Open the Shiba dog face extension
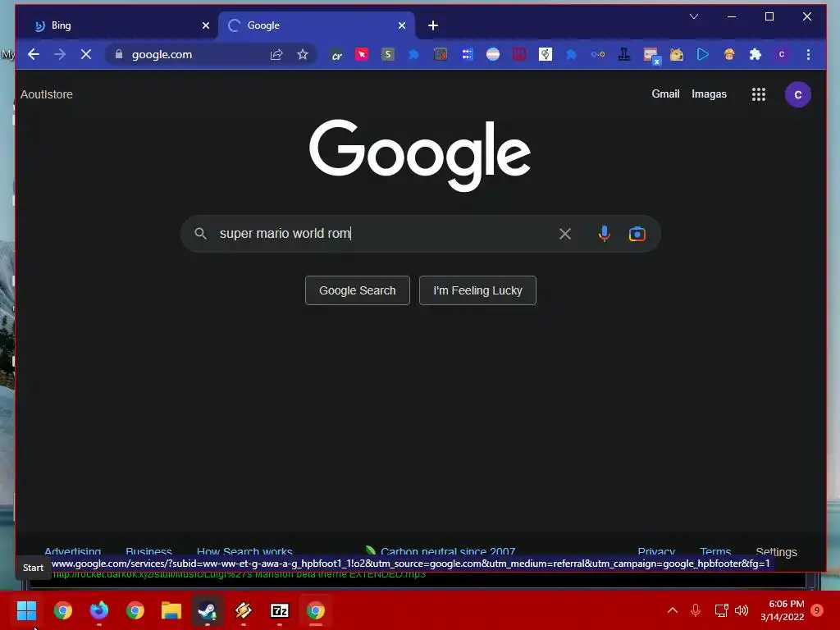The image size is (840, 630). 677,54
